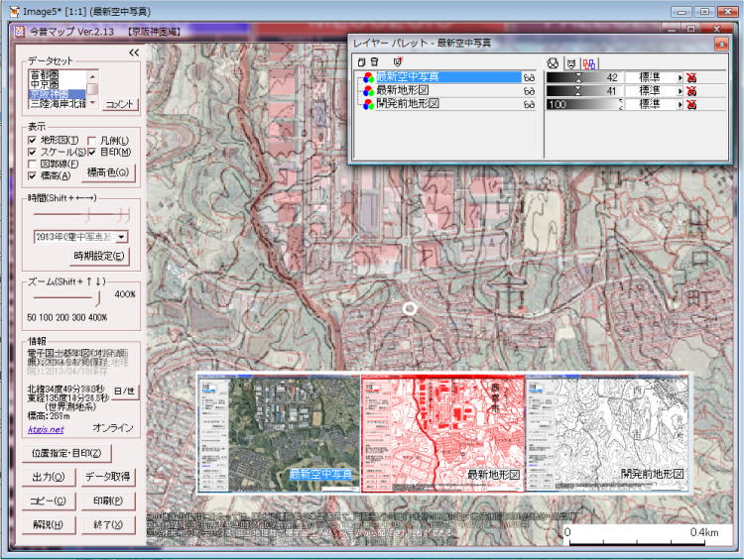Click the 最新空中写真 aerial photo thumbnail
The width and height of the screenshot is (744, 560).
pos(279,433)
